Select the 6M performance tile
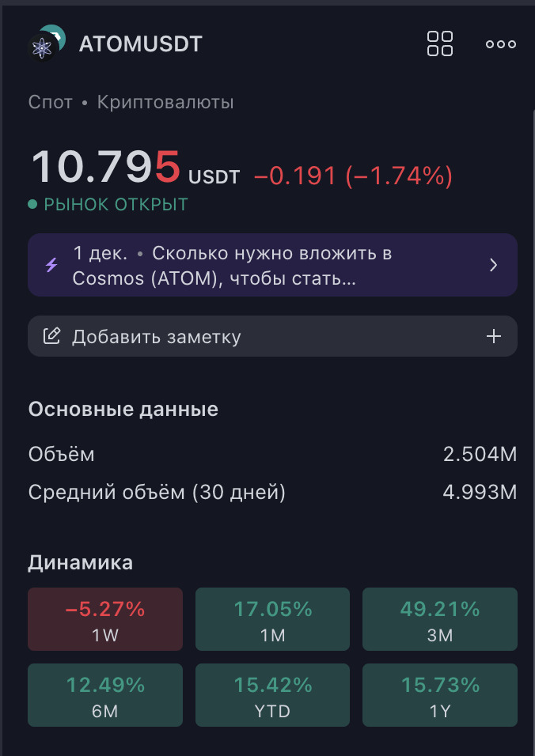The height and width of the screenshot is (756, 535). 105,694
